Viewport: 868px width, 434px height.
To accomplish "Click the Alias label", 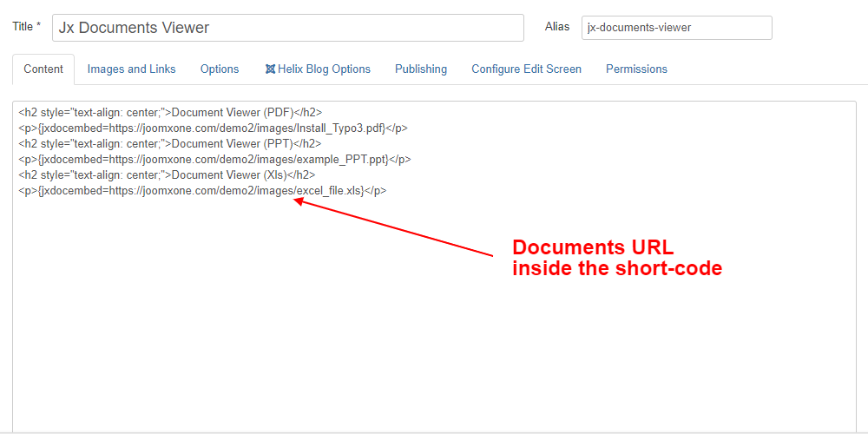I will [556, 27].
